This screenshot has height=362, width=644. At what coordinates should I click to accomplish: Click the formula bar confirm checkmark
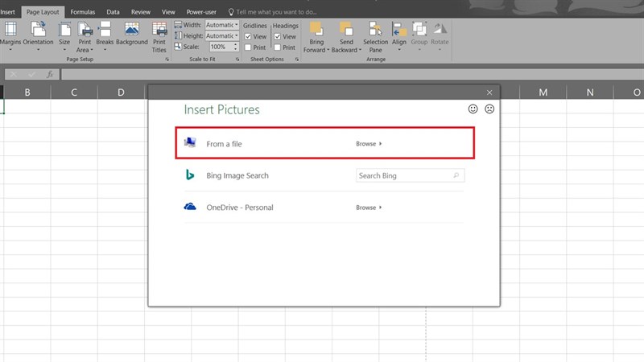point(31,74)
